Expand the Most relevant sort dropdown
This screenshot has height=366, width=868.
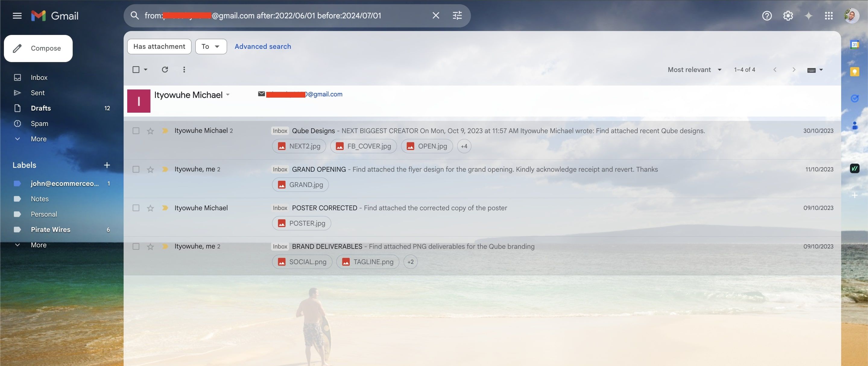pos(694,70)
